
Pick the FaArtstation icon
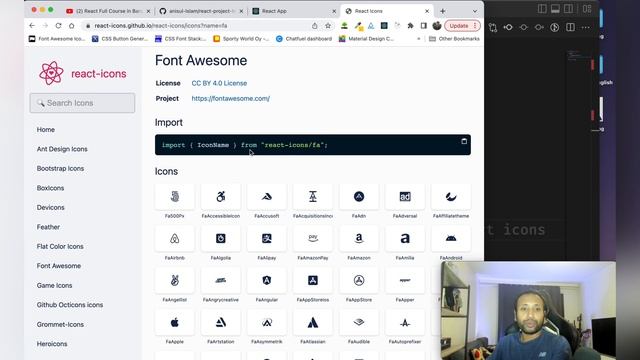220,323
